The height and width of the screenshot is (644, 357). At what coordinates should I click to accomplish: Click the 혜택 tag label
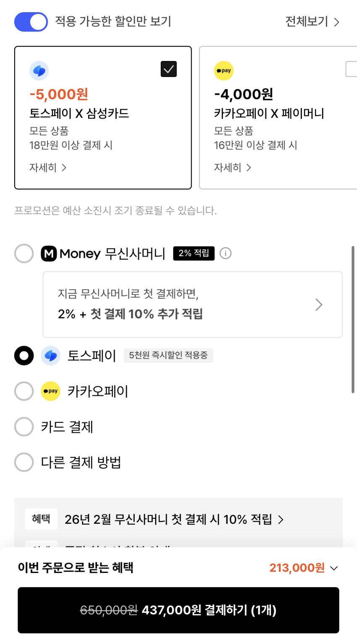[x=41, y=519]
